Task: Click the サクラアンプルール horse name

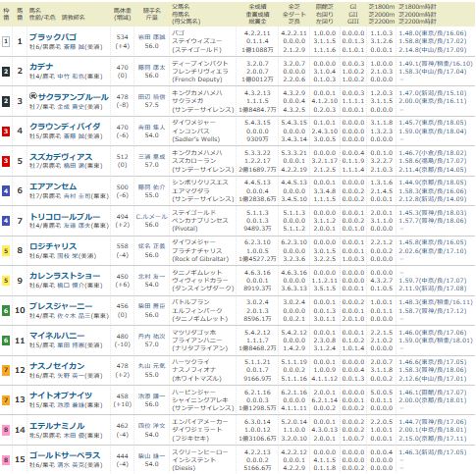Action: point(74,97)
